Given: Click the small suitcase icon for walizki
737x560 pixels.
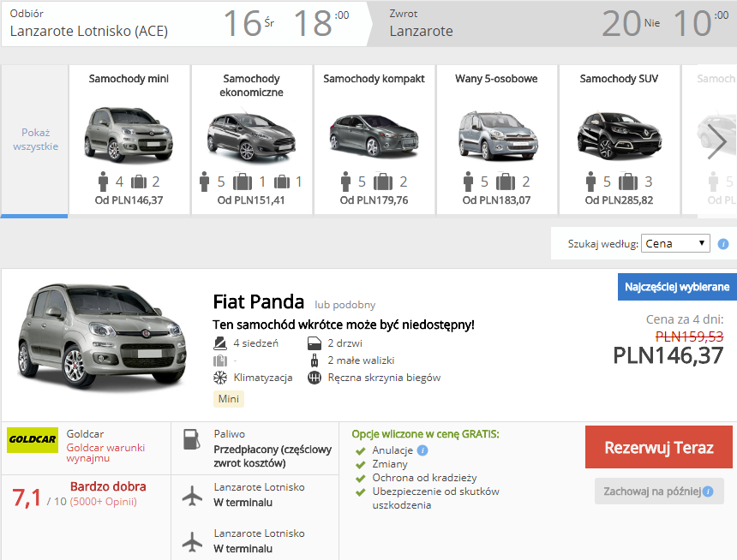Looking at the screenshot, I should click(315, 360).
